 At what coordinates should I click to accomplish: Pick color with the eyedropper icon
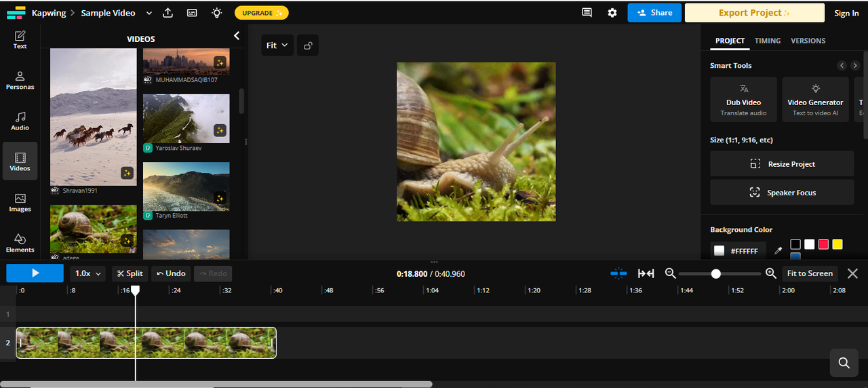(x=778, y=251)
